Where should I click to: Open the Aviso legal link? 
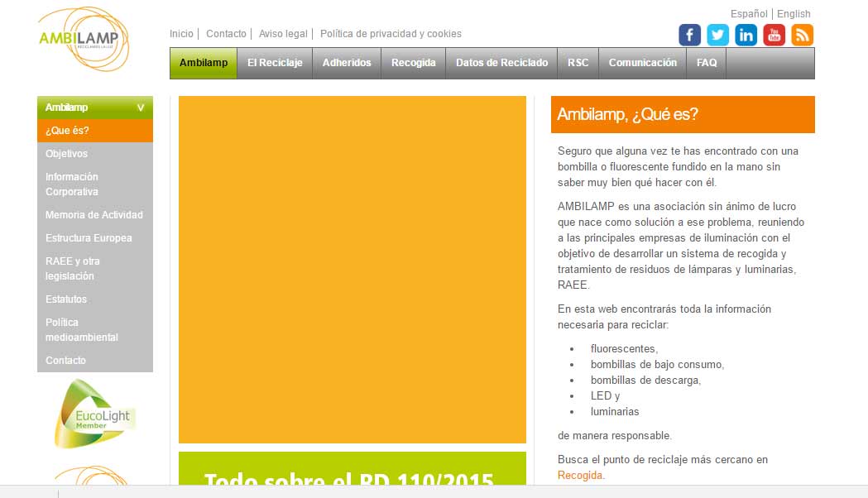(284, 34)
